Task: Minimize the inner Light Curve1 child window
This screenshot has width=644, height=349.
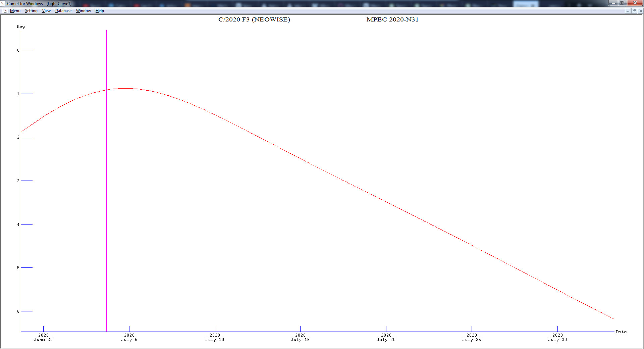Action: [x=627, y=11]
